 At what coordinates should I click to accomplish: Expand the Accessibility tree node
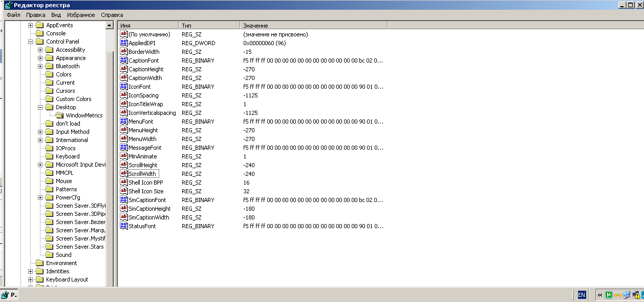[40, 50]
